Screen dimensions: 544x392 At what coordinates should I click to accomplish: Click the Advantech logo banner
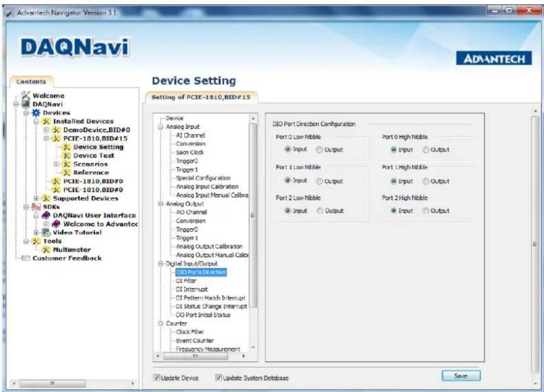[494, 58]
